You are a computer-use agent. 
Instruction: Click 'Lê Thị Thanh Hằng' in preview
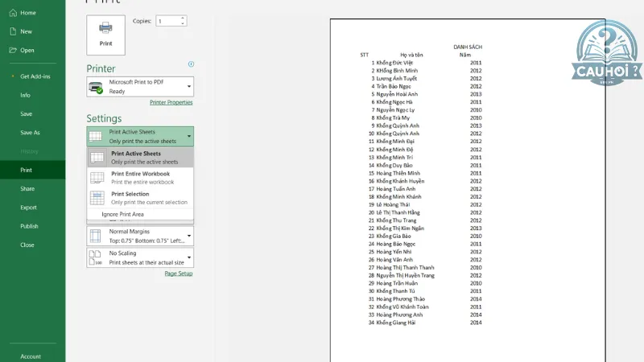click(x=398, y=212)
